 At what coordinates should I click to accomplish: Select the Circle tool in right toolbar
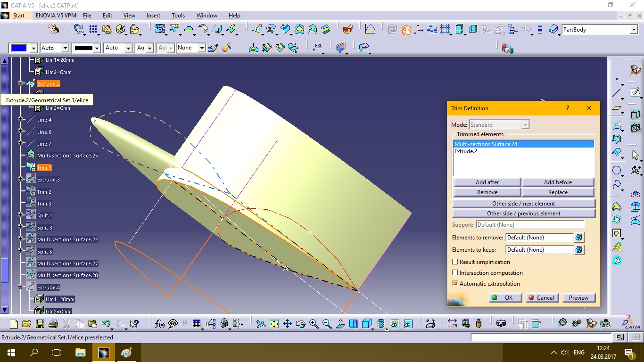(x=617, y=170)
